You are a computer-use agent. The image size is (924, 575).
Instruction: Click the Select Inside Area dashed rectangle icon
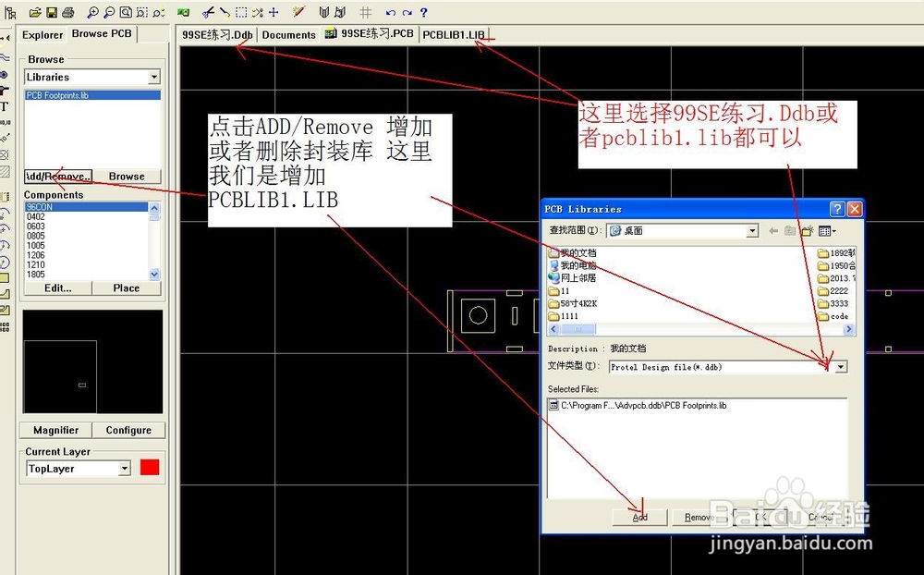[241, 12]
